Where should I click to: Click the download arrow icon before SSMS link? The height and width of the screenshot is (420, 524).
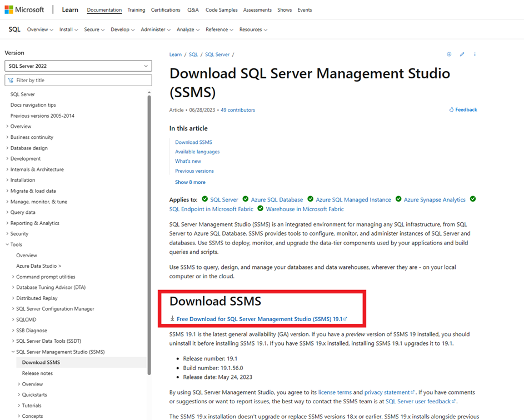tap(172, 318)
